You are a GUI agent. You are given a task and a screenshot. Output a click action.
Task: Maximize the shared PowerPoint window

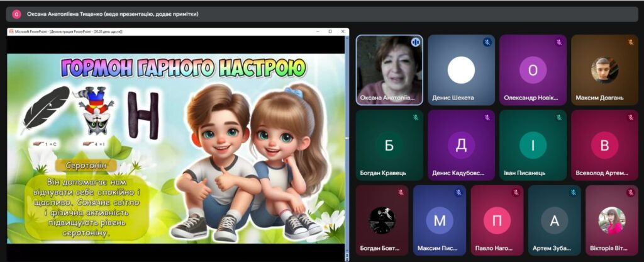point(330,31)
